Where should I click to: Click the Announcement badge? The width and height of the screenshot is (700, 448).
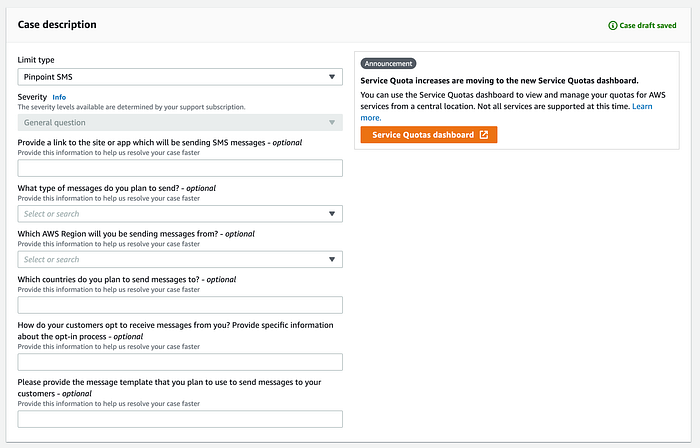click(x=389, y=63)
